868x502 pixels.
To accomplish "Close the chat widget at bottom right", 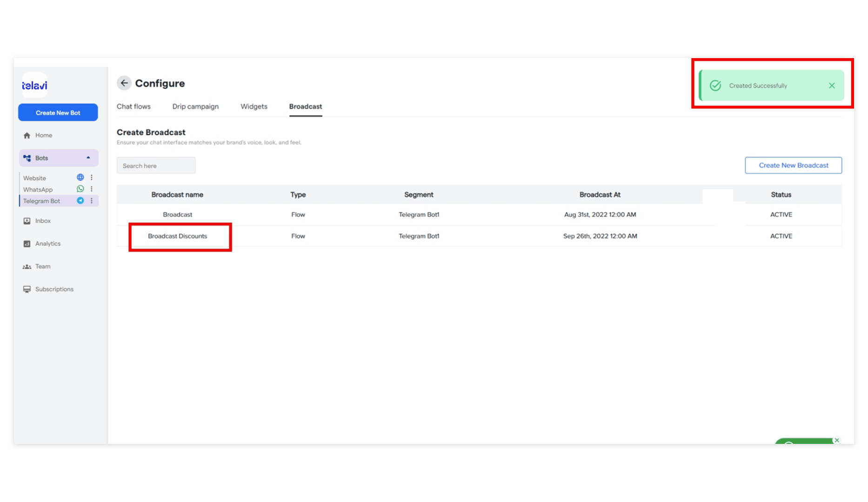I will (837, 440).
